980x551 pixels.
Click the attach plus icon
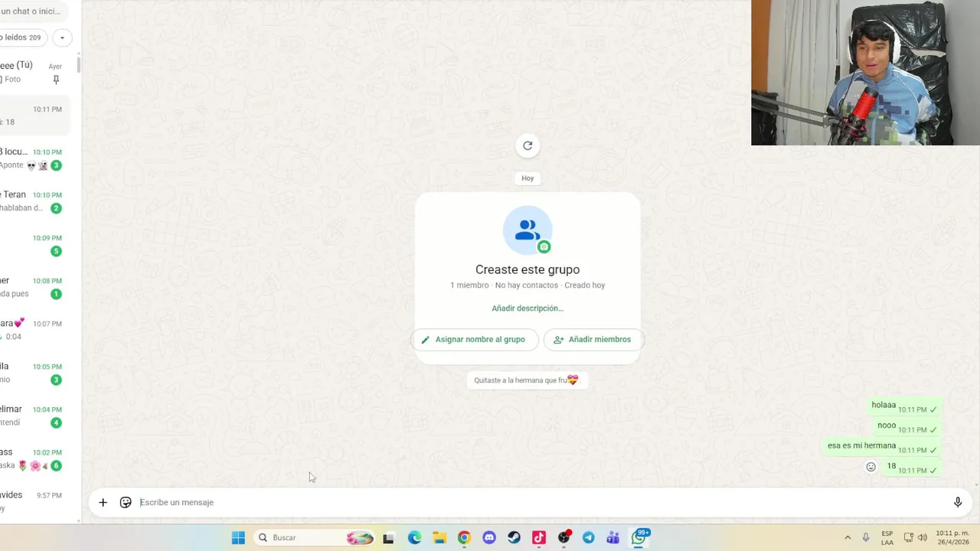click(x=103, y=503)
